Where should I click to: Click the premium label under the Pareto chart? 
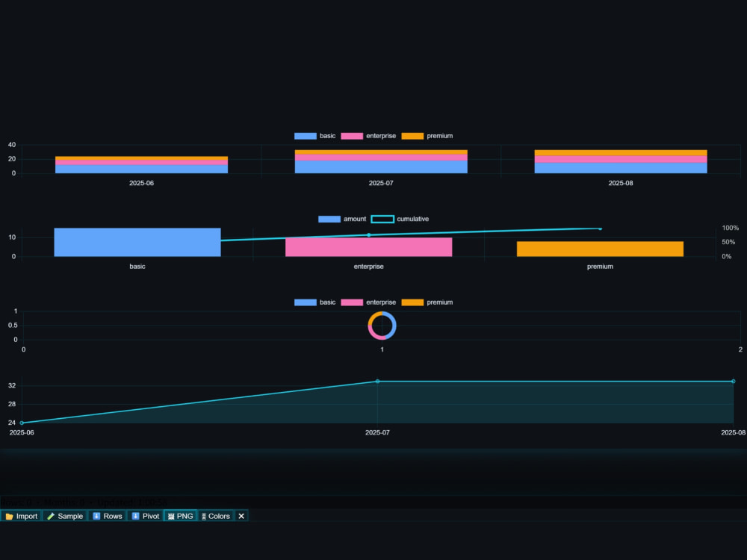coord(601,267)
